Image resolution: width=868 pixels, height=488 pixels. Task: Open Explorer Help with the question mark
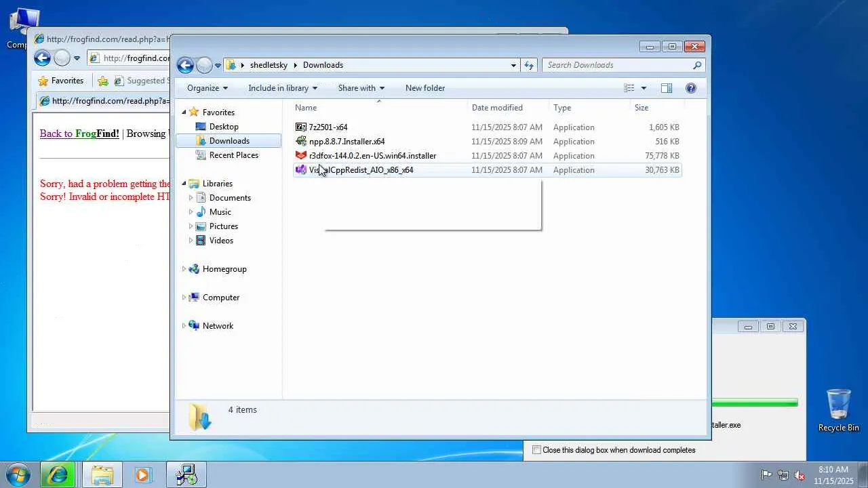coord(691,88)
